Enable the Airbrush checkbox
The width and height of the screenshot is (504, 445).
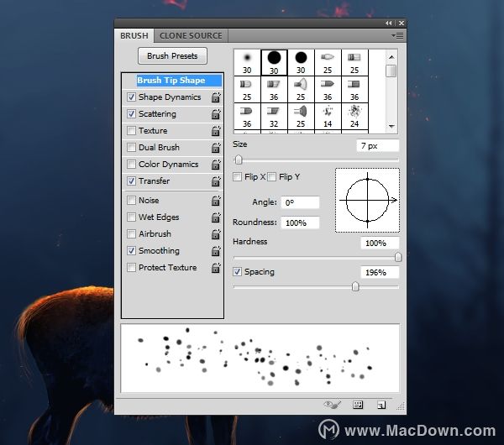[131, 233]
